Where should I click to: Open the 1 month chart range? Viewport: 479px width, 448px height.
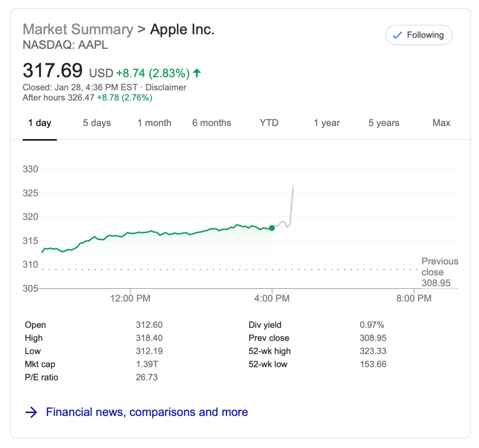pyautogui.click(x=154, y=123)
